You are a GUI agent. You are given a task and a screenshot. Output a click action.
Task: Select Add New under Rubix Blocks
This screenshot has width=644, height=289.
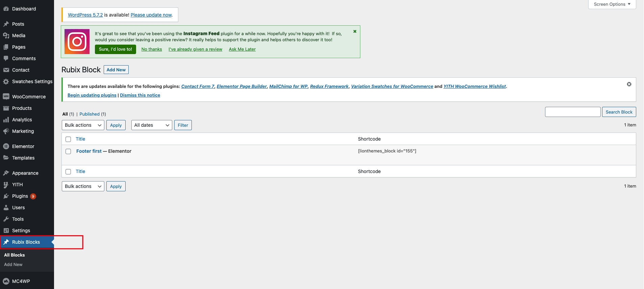(13, 265)
